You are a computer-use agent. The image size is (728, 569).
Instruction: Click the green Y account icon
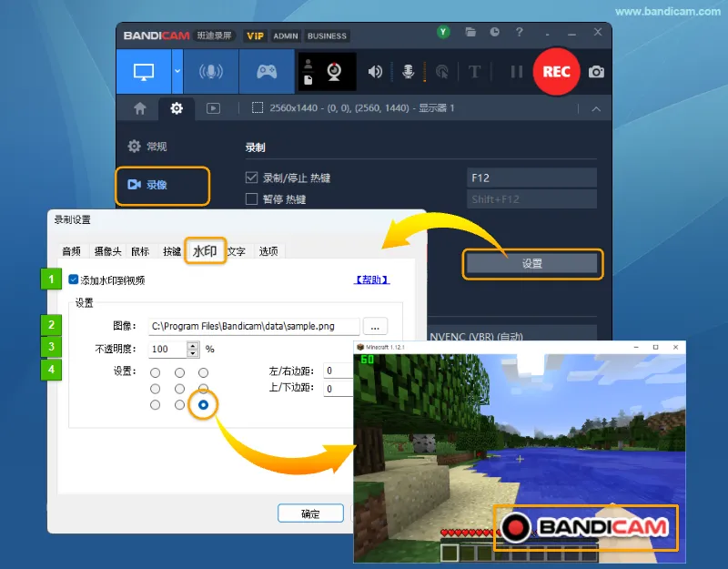click(443, 32)
